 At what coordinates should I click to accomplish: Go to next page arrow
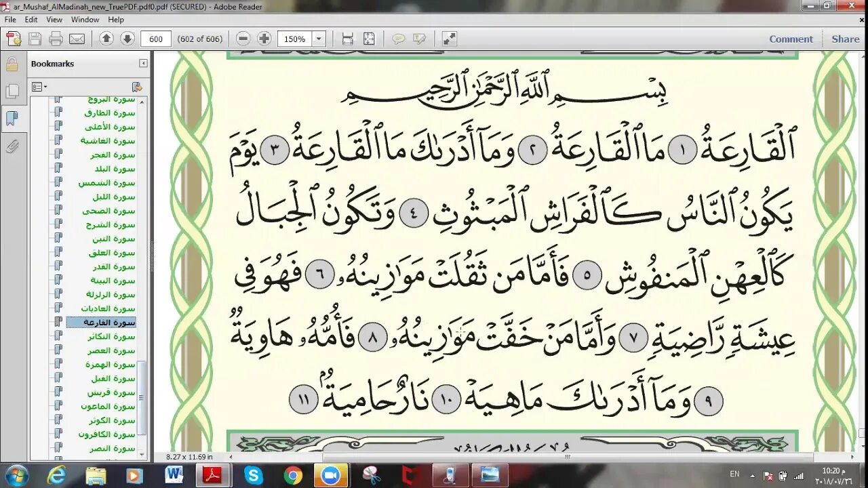[127, 39]
